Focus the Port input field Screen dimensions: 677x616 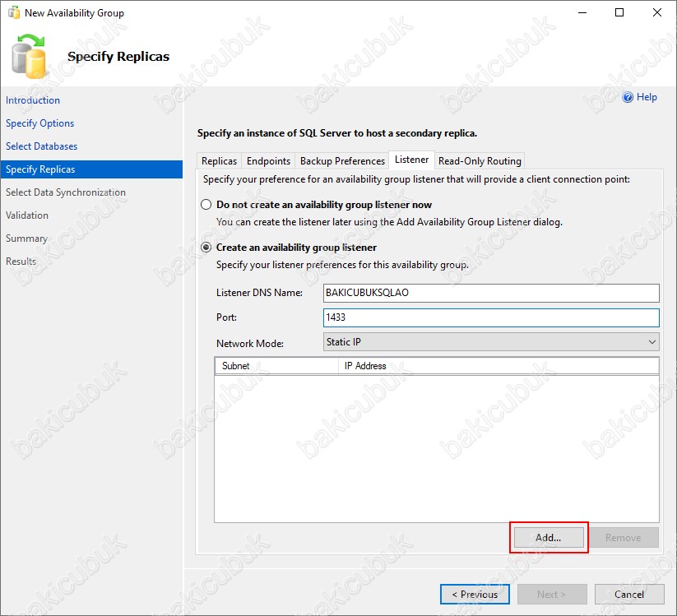492,317
